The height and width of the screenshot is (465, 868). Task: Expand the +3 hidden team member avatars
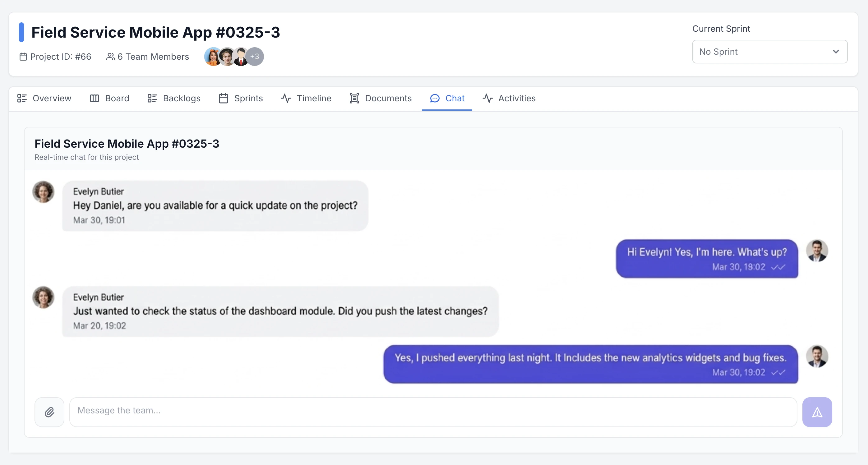point(254,57)
